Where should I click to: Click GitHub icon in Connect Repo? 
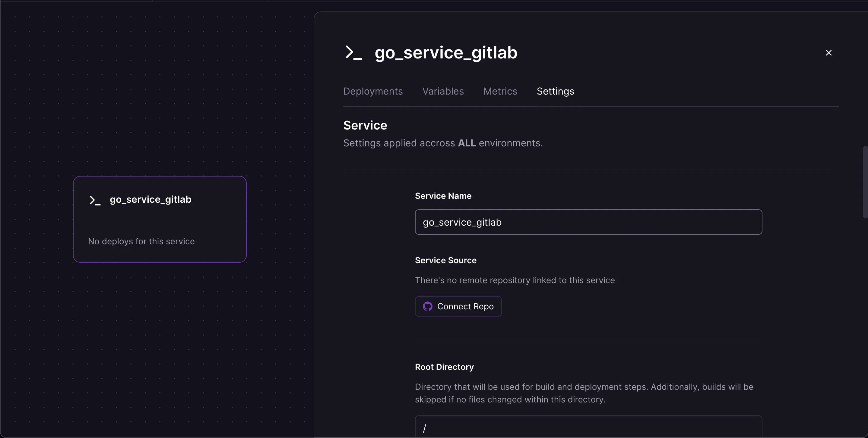(x=428, y=306)
